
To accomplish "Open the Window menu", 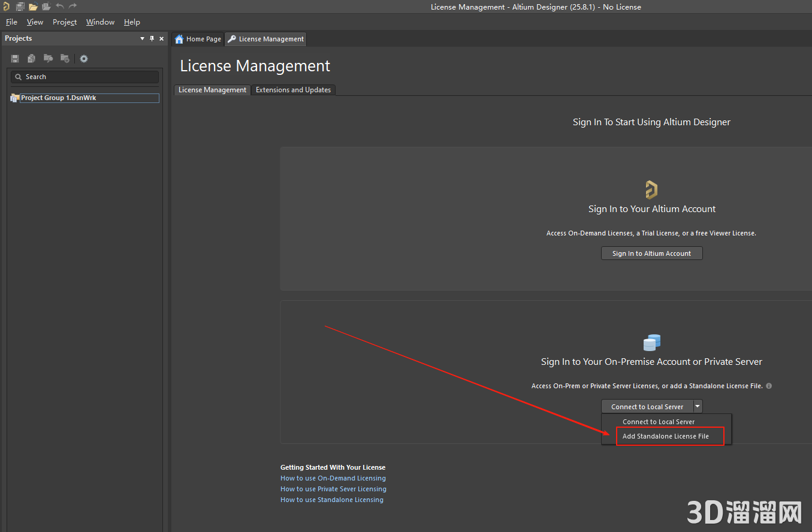I will pos(100,22).
